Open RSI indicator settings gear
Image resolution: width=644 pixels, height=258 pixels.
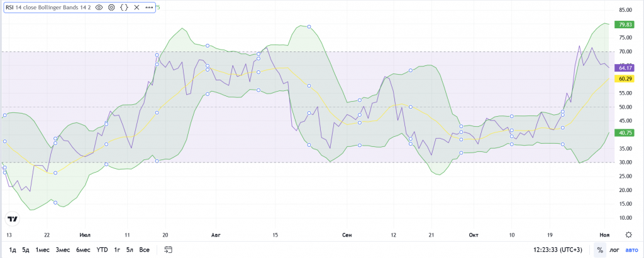(x=111, y=8)
